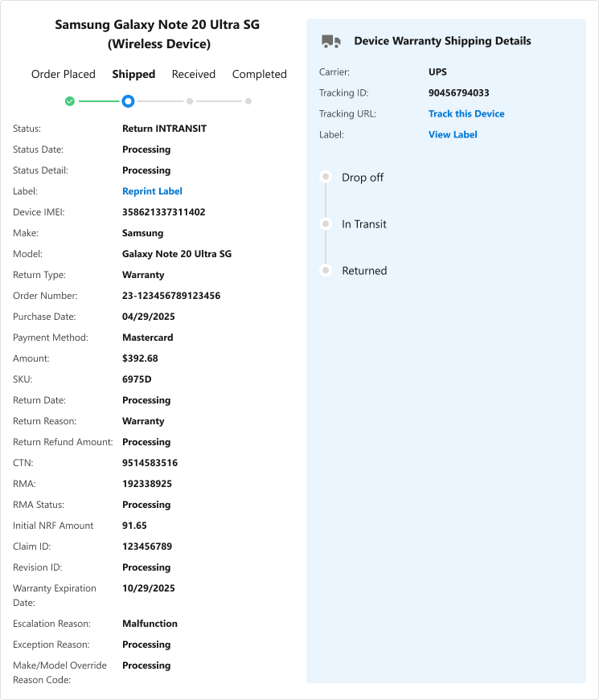Select the CTN 9514583516
The image size is (599, 700).
[x=150, y=463]
